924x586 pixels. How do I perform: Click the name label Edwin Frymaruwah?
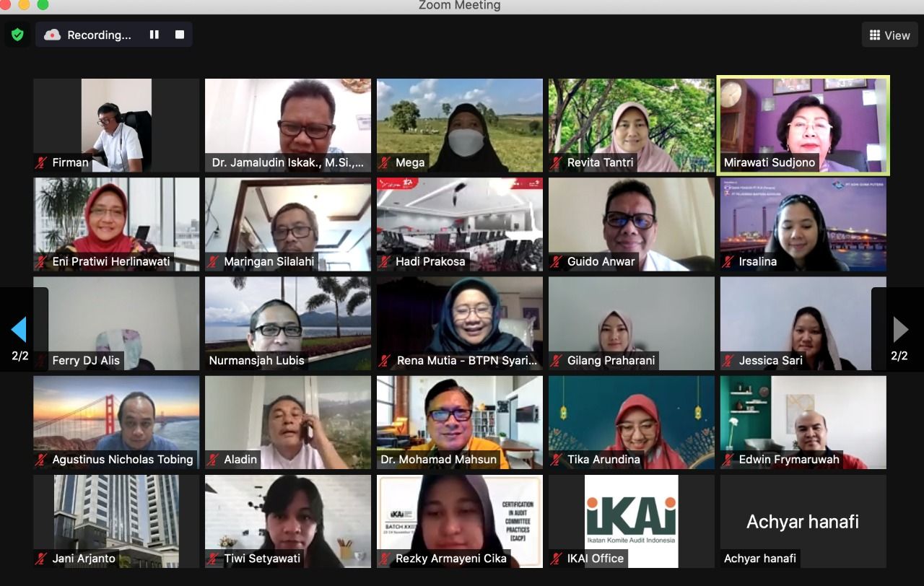point(789,459)
